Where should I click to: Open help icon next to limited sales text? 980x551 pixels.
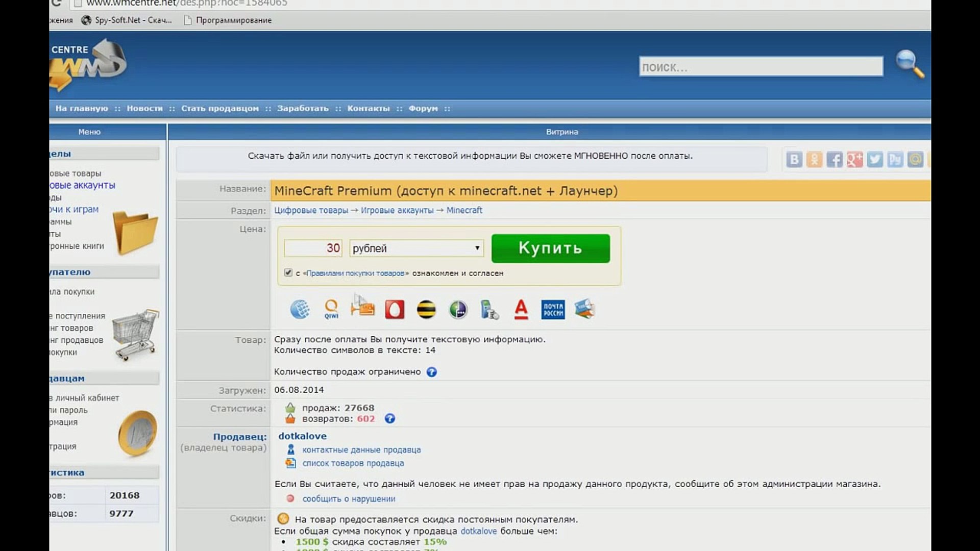tap(431, 372)
